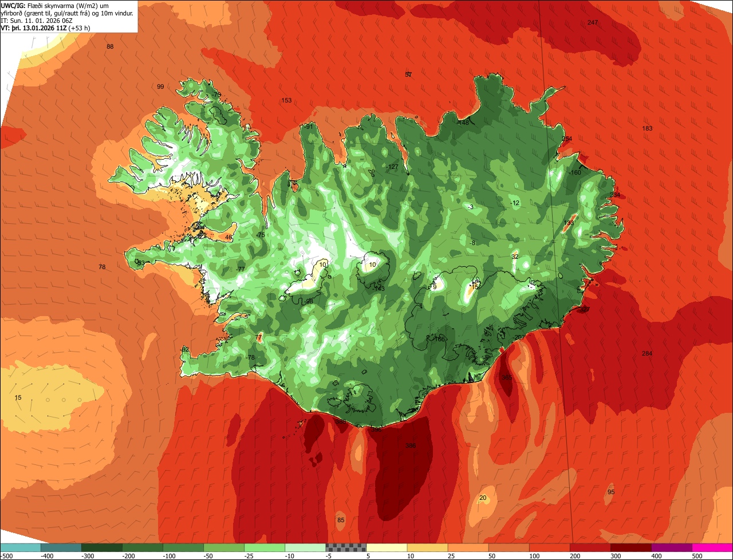Click the '400' legend label
Screen dimensions: 733x560
pos(656,555)
